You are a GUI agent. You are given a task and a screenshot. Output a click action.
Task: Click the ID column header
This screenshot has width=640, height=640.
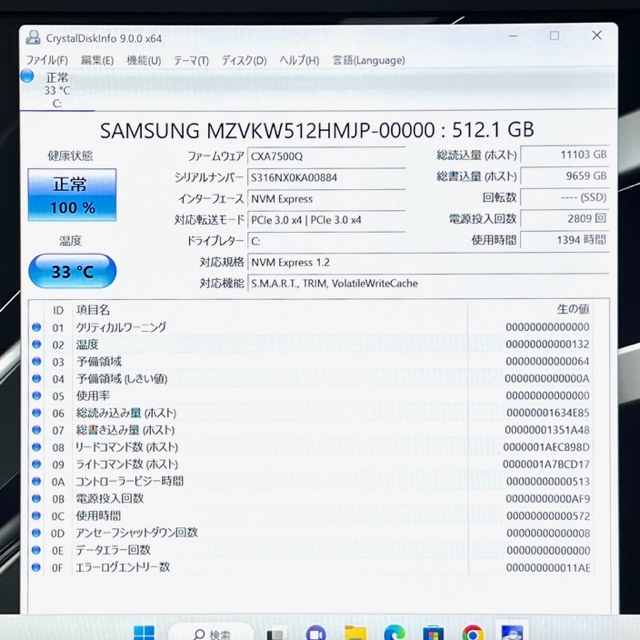(x=58, y=311)
